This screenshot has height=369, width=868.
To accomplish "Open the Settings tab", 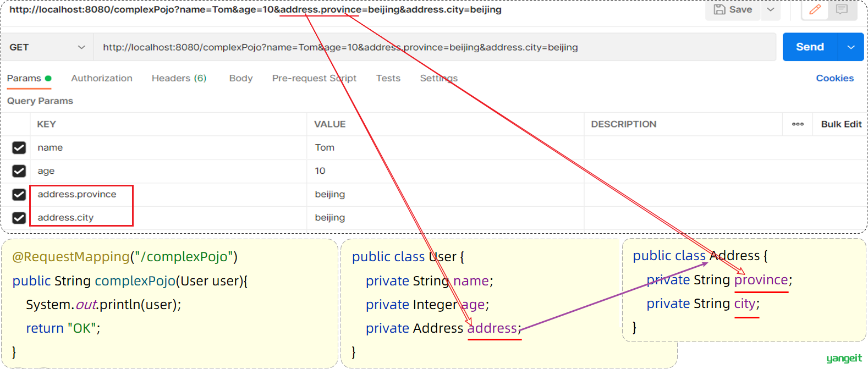I will [x=439, y=78].
